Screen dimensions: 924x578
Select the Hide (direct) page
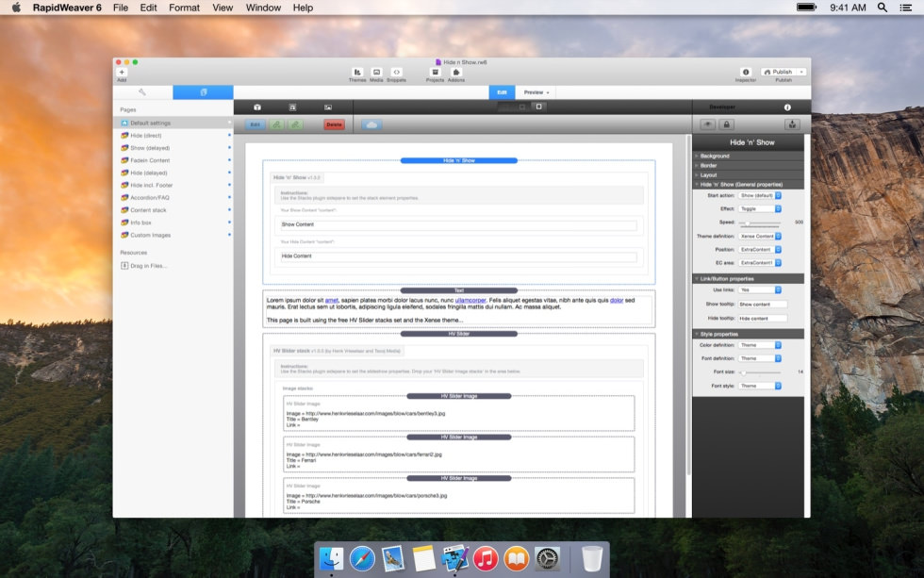(x=173, y=136)
